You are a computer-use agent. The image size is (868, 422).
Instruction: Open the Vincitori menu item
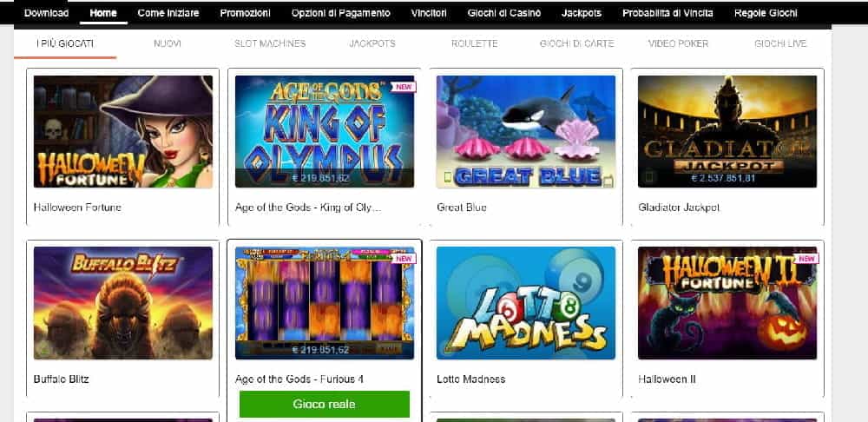point(429,13)
